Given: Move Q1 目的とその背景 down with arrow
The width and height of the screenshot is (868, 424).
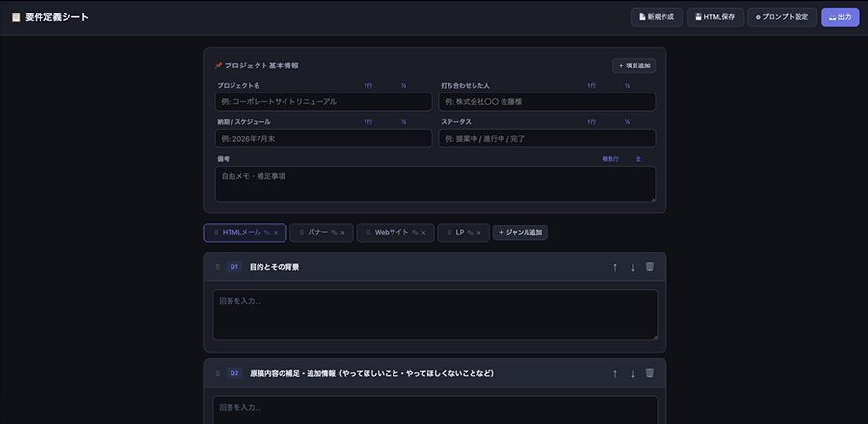Looking at the screenshot, I should tap(632, 267).
